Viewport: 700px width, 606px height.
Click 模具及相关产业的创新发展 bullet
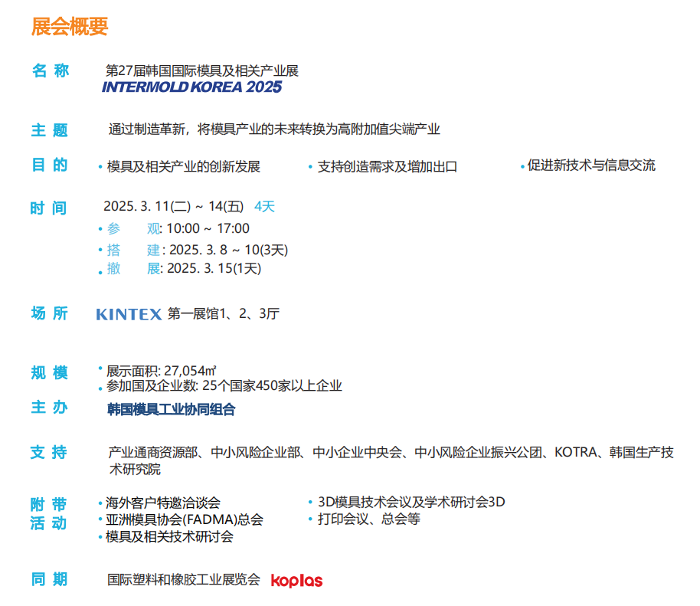184,166
